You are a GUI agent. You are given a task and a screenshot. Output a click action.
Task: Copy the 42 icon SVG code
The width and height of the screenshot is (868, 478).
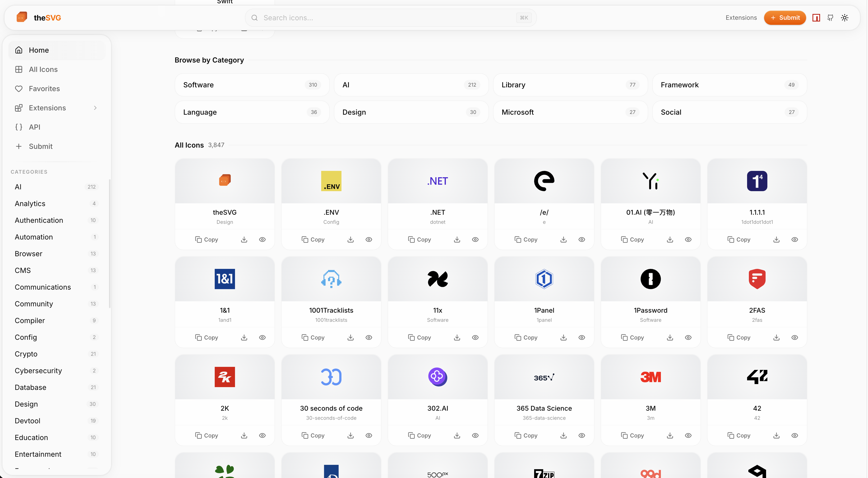[x=739, y=435]
